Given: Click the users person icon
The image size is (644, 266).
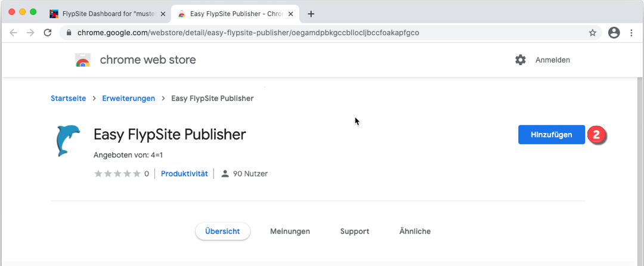Looking at the screenshot, I should pos(225,174).
